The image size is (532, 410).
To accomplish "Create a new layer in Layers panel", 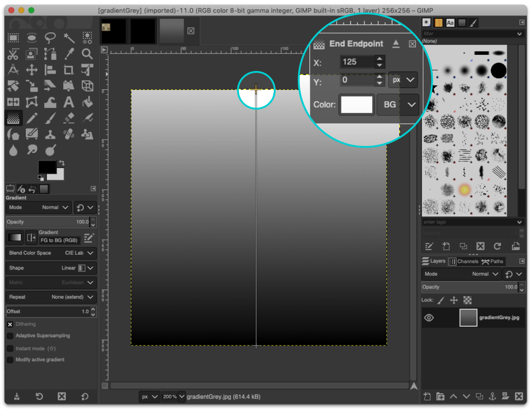I will pos(427,396).
